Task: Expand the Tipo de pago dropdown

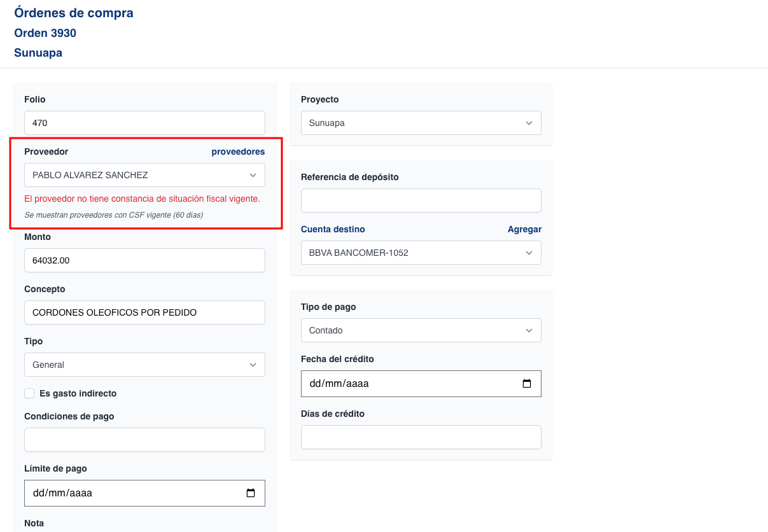Action: point(421,330)
